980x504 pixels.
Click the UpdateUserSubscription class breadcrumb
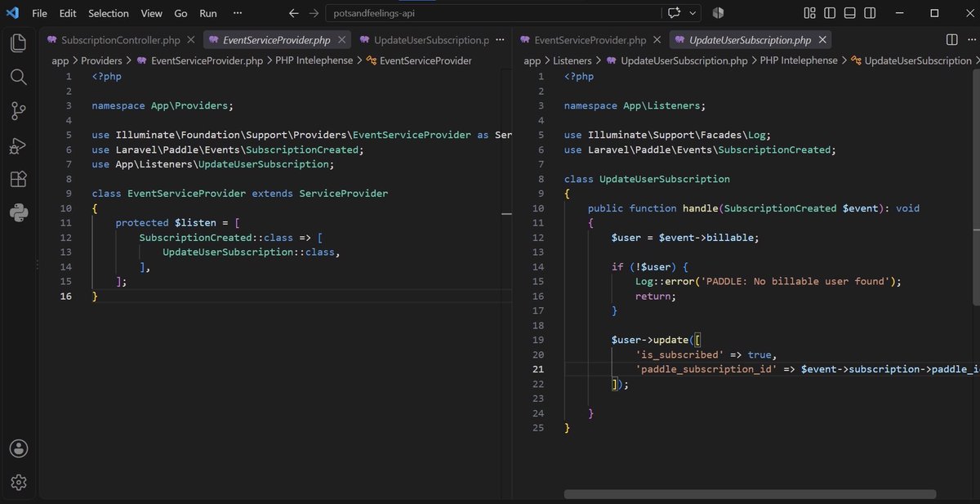[x=911, y=60]
